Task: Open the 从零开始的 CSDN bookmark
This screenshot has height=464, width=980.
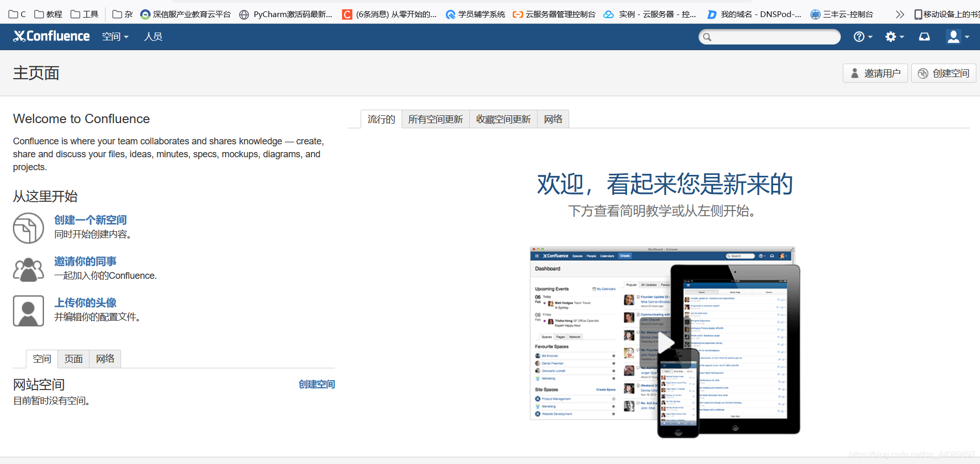Action: pyautogui.click(x=390, y=14)
